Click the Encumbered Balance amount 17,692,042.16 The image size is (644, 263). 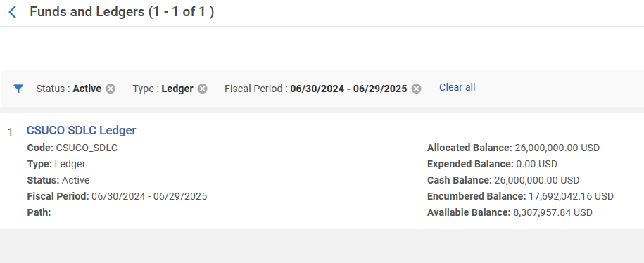pos(571,196)
